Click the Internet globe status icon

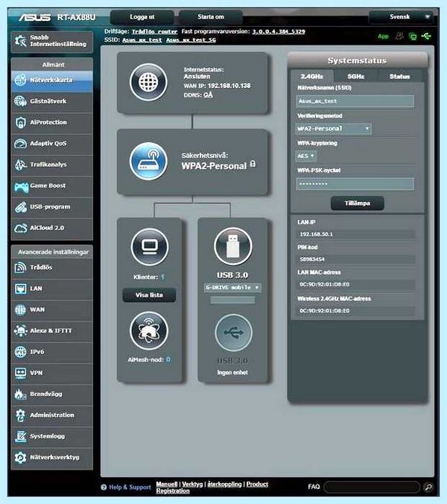pos(148,82)
